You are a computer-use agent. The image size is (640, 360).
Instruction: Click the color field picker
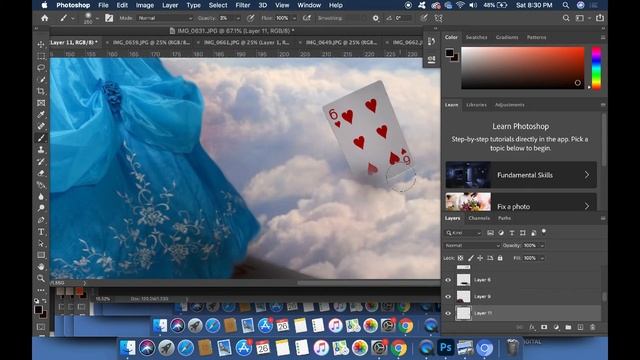click(522, 68)
